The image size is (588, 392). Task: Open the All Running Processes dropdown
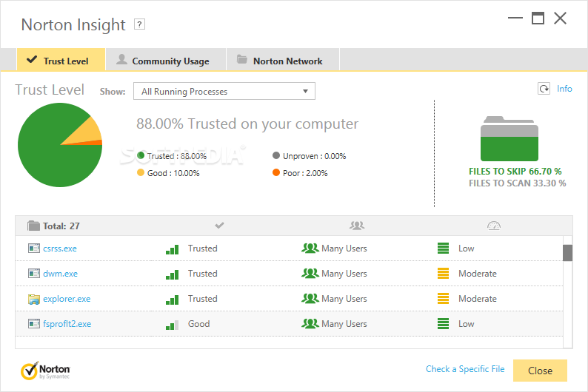coord(224,92)
